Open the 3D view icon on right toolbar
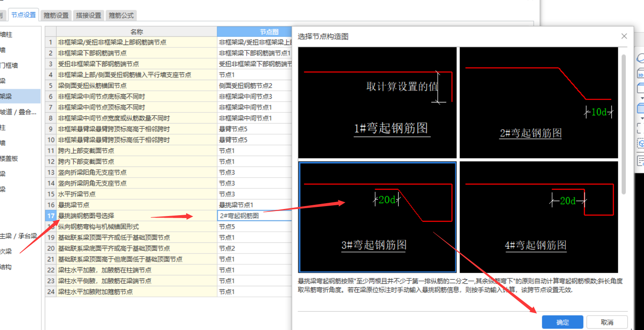Viewport: 644px width, 330px height. (640, 74)
